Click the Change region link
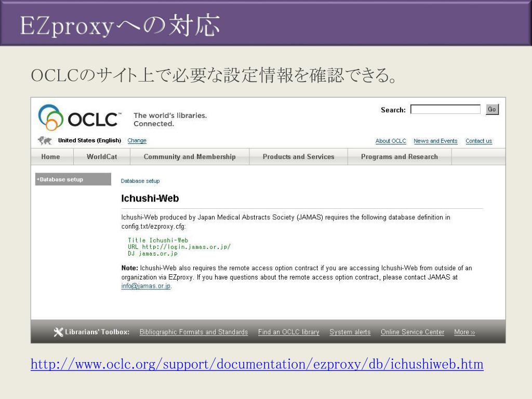532x399 pixels. (x=137, y=140)
